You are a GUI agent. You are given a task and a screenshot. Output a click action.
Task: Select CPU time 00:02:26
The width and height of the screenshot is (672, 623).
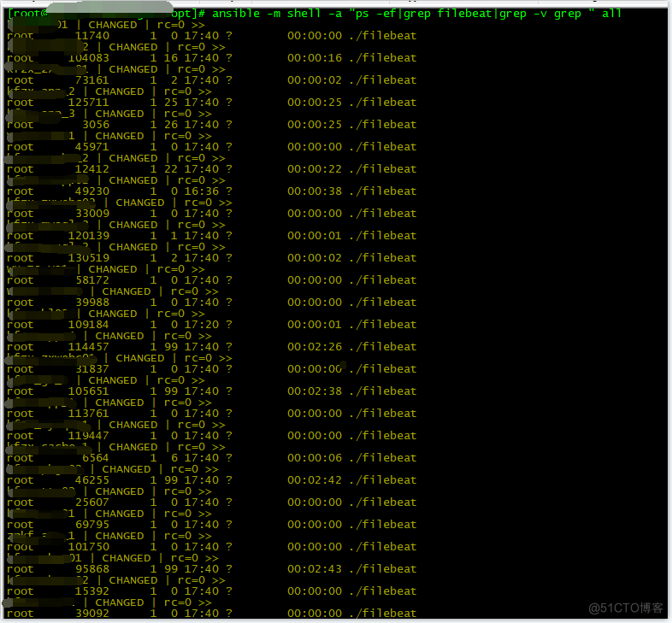(315, 347)
